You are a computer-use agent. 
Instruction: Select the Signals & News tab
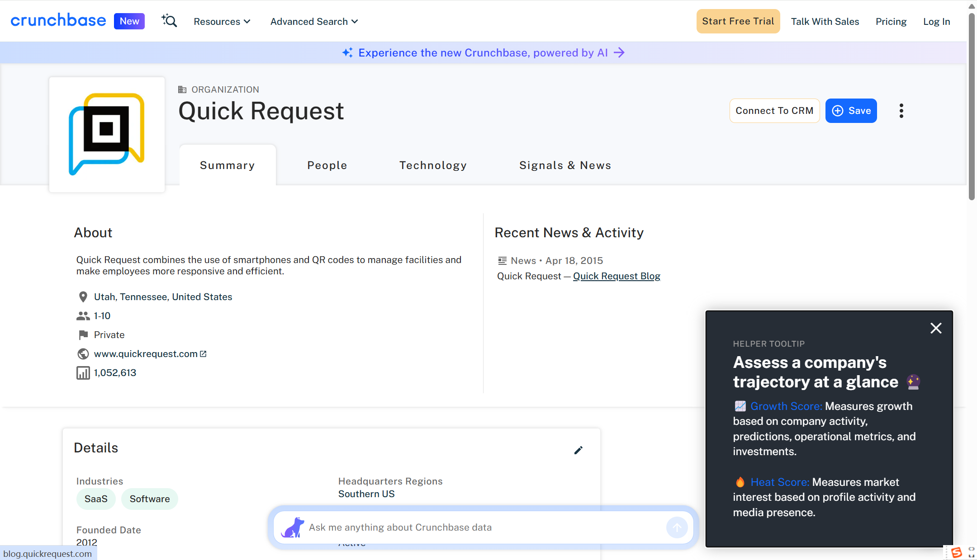[x=565, y=165]
